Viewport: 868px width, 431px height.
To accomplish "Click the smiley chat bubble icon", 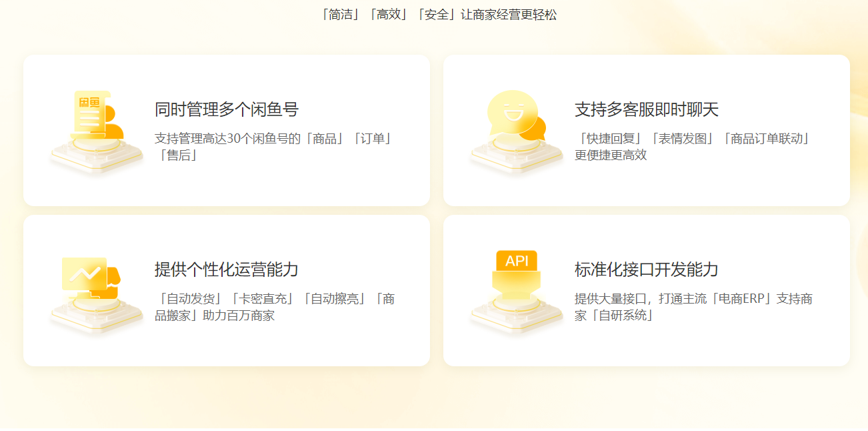I will coord(517,130).
